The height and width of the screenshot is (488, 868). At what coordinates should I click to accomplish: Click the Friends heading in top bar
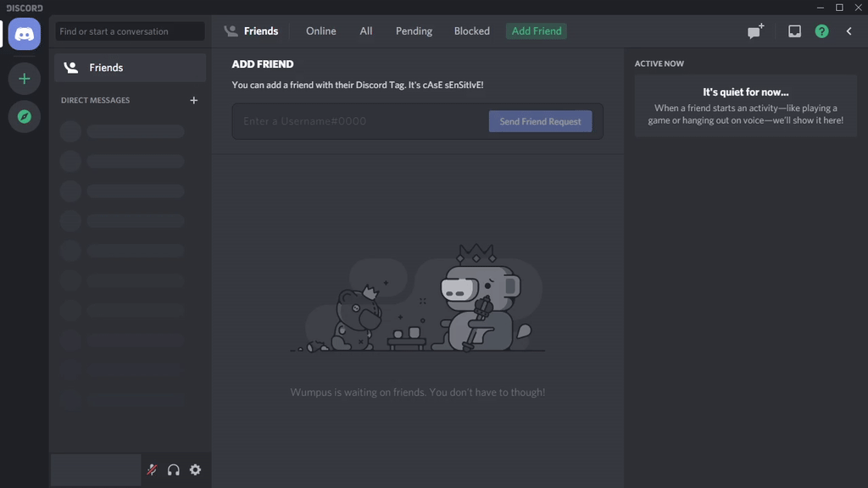[261, 31]
